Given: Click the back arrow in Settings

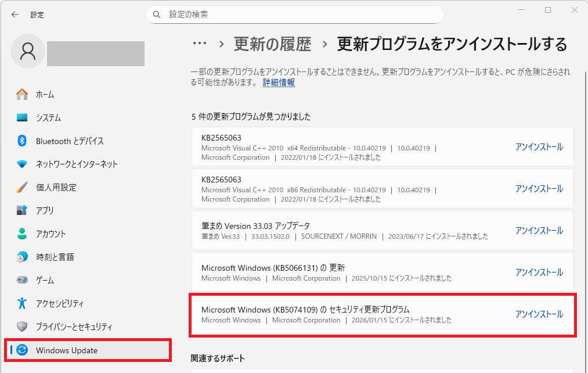Looking at the screenshot, I should (15, 15).
